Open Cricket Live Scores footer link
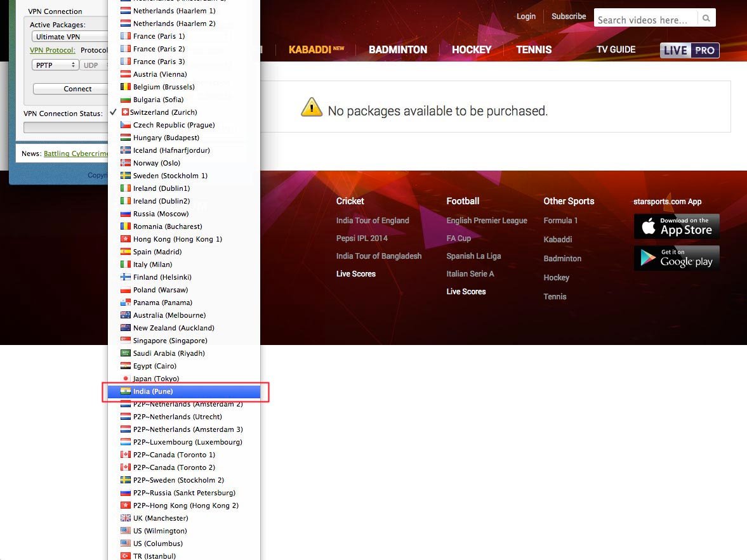The image size is (747, 560). [356, 274]
